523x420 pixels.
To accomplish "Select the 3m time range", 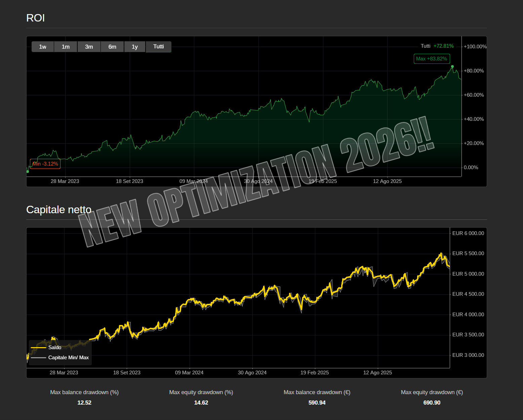I will [89, 47].
